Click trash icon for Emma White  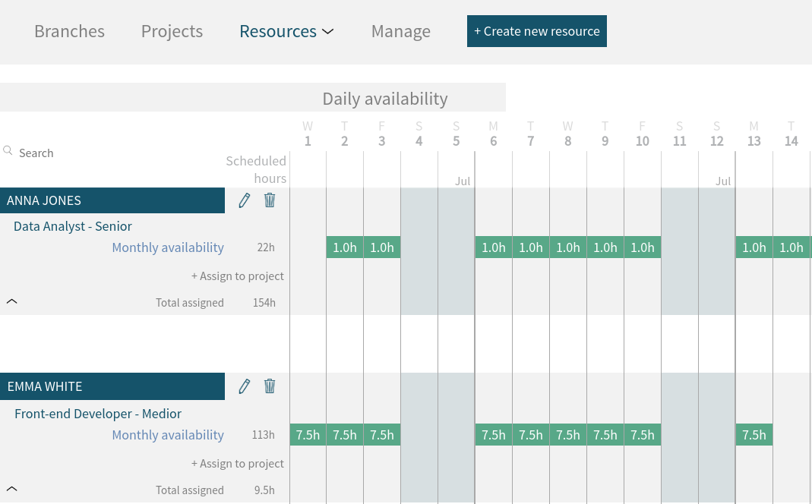pos(270,386)
